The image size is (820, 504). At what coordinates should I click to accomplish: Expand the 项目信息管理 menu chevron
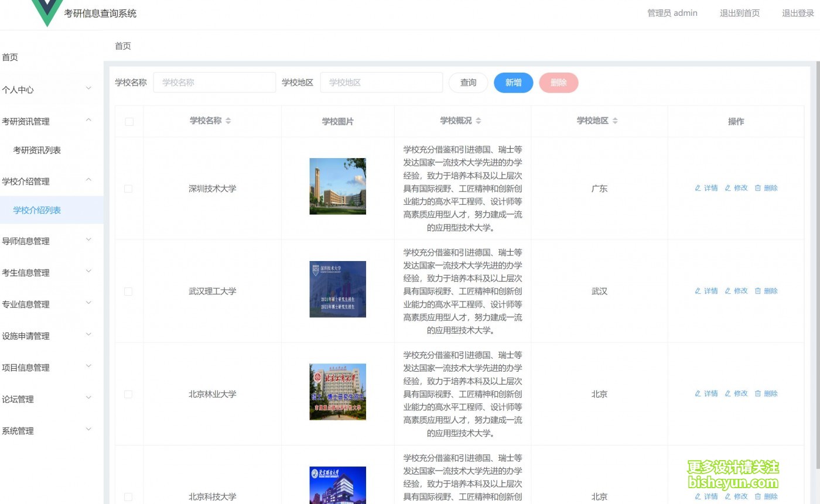tap(88, 366)
